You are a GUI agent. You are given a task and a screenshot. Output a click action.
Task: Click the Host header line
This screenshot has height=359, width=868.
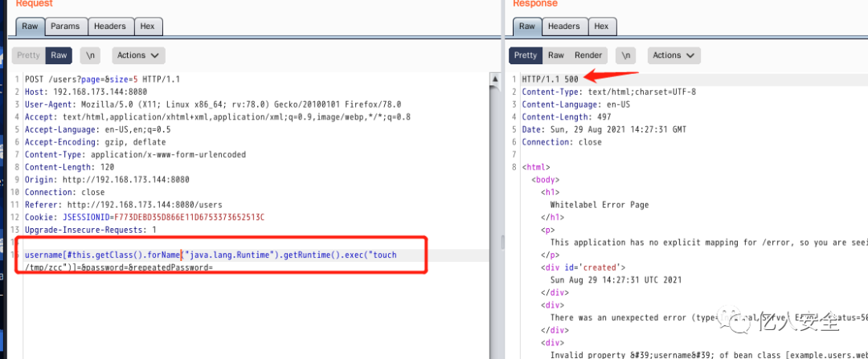86,92
